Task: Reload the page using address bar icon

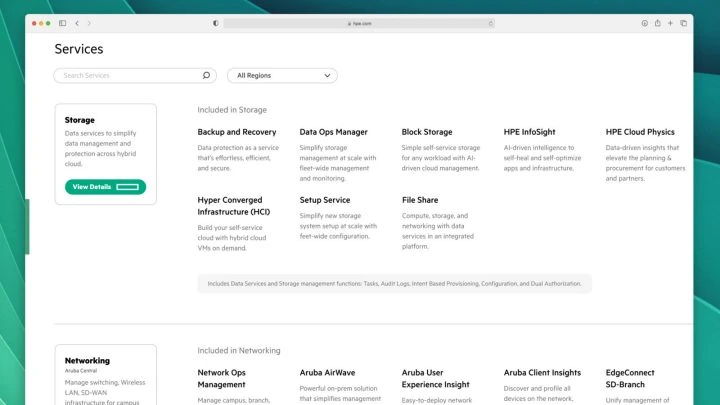Action: 491,23
